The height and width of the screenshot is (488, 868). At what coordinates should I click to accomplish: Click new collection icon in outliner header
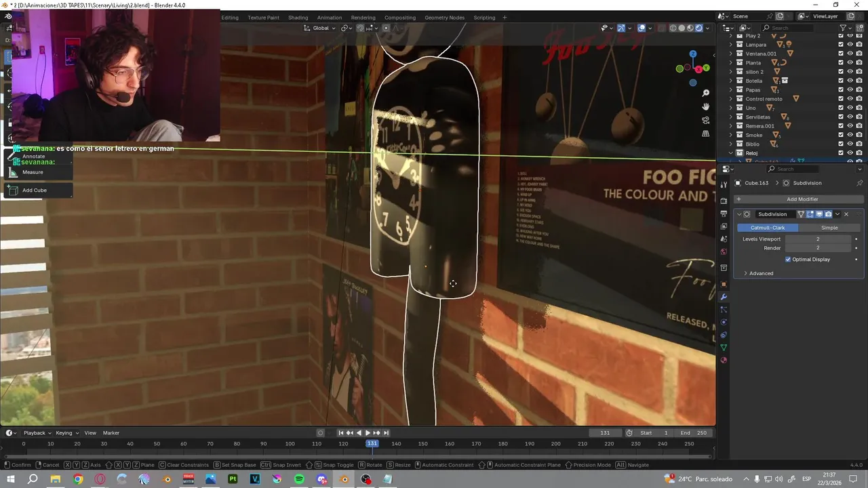[859, 28]
